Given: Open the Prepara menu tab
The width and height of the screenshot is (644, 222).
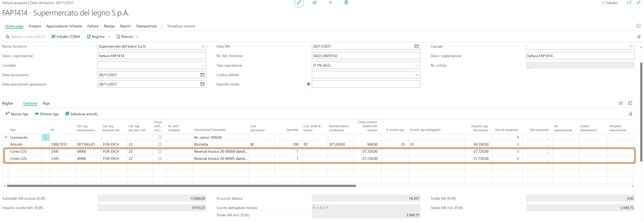Looking at the screenshot, I should tap(34, 26).
